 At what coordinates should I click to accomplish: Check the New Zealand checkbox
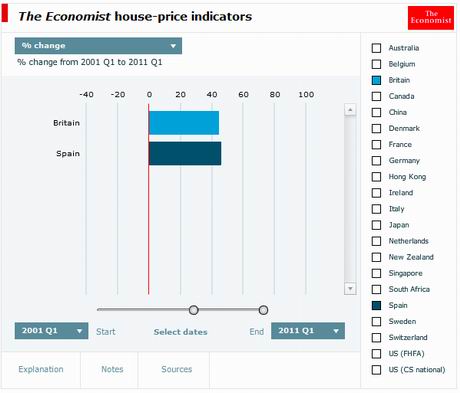point(376,257)
